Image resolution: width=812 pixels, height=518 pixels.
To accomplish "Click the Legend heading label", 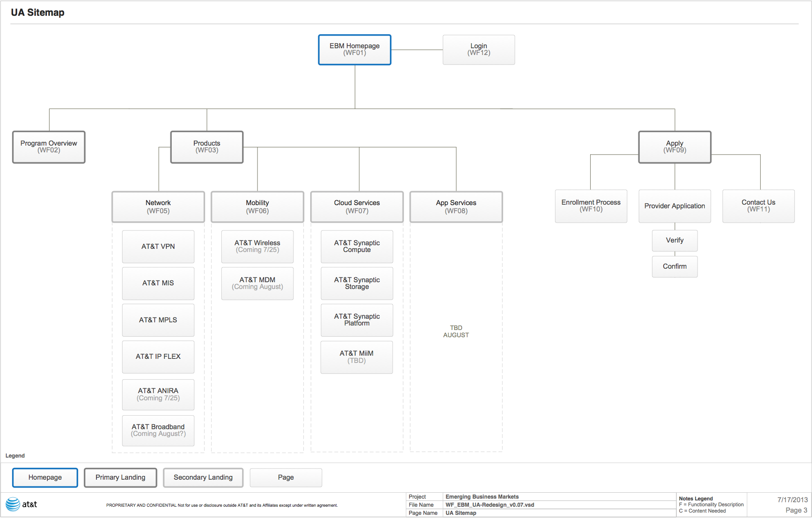I will click(x=15, y=456).
